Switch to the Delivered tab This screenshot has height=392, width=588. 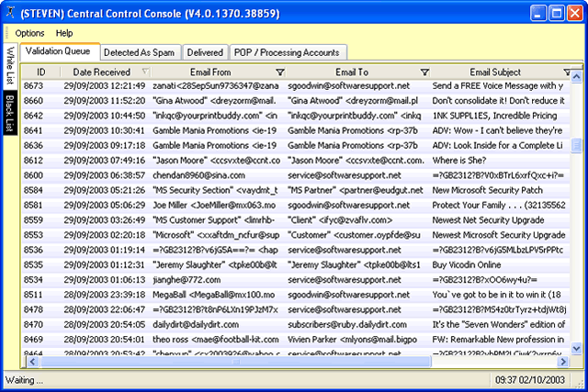coord(205,52)
